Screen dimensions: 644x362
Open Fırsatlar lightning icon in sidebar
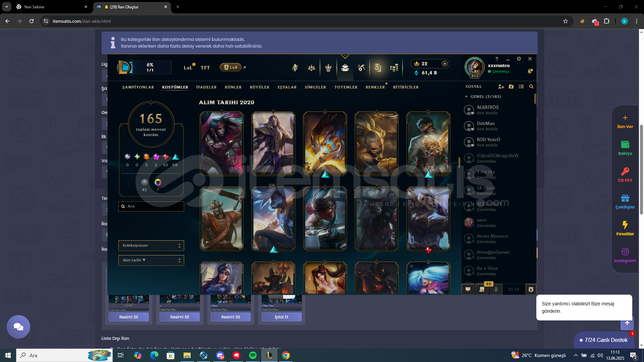click(x=625, y=228)
